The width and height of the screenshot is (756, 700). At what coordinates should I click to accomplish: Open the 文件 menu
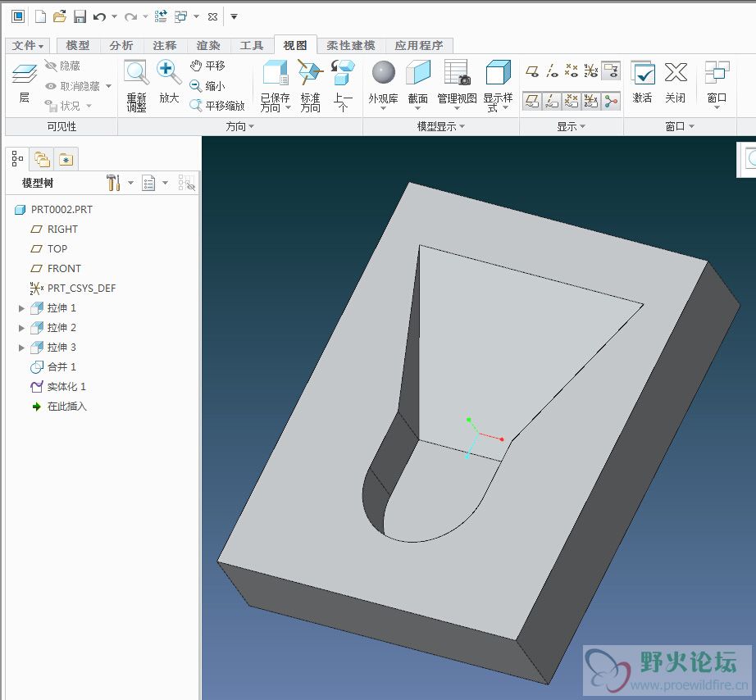[x=29, y=46]
